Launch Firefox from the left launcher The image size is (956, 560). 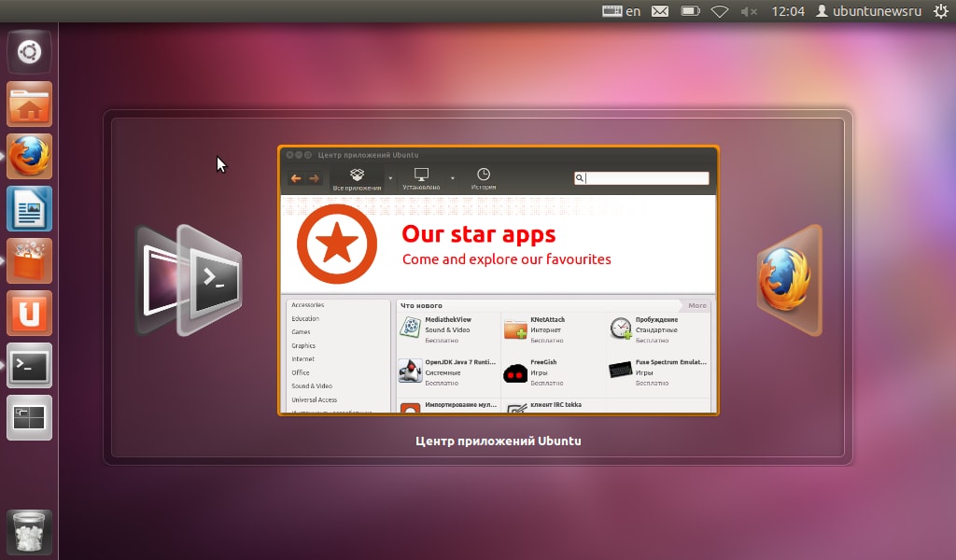click(x=29, y=157)
